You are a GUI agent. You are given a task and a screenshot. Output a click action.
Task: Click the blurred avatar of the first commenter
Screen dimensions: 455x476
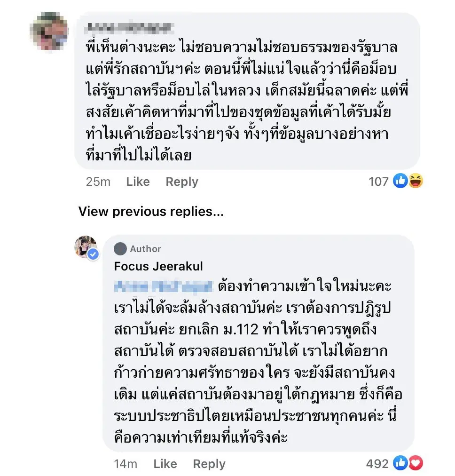point(52,31)
